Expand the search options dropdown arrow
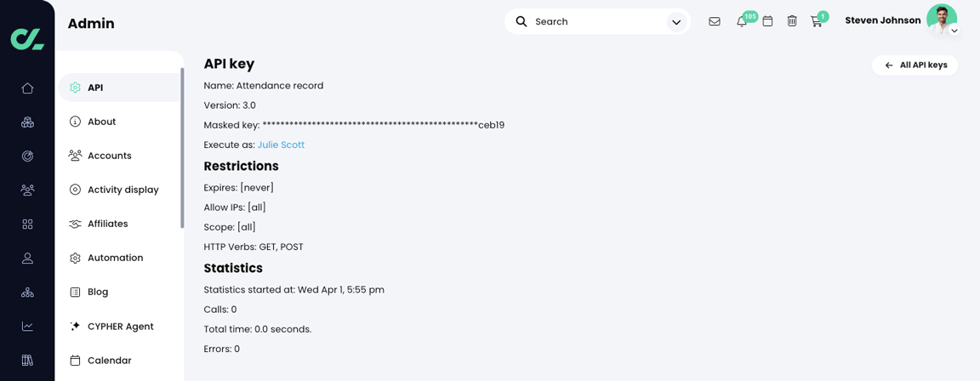The height and width of the screenshot is (381, 980). click(x=676, y=22)
